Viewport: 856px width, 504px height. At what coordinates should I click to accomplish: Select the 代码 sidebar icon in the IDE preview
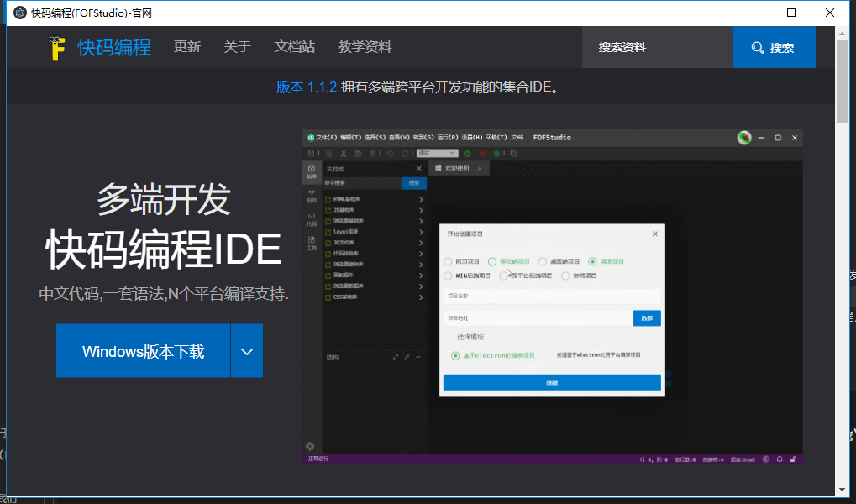(x=311, y=219)
